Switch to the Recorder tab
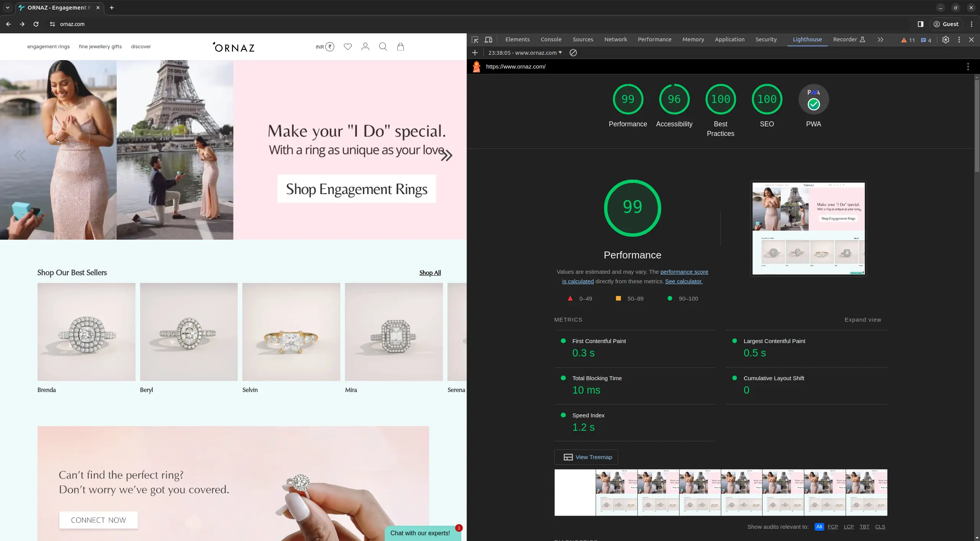The width and height of the screenshot is (980, 541). pyautogui.click(x=849, y=39)
